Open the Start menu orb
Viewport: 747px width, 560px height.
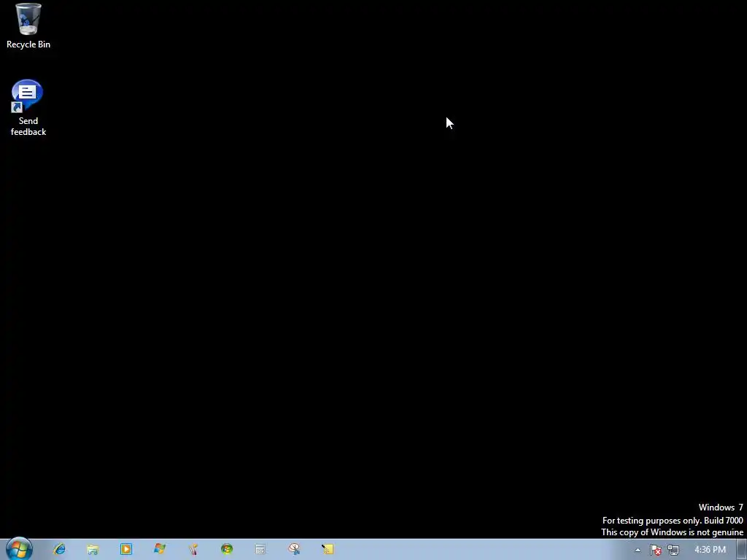point(19,549)
